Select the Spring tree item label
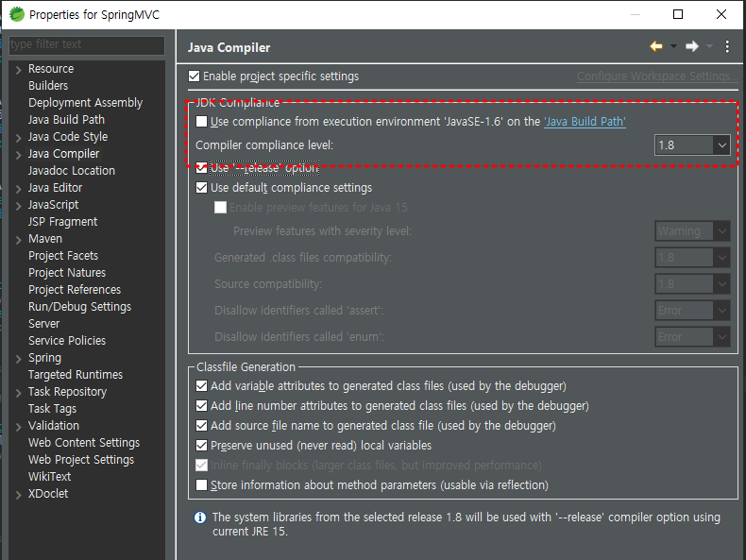This screenshot has height=560, width=746. click(44, 358)
